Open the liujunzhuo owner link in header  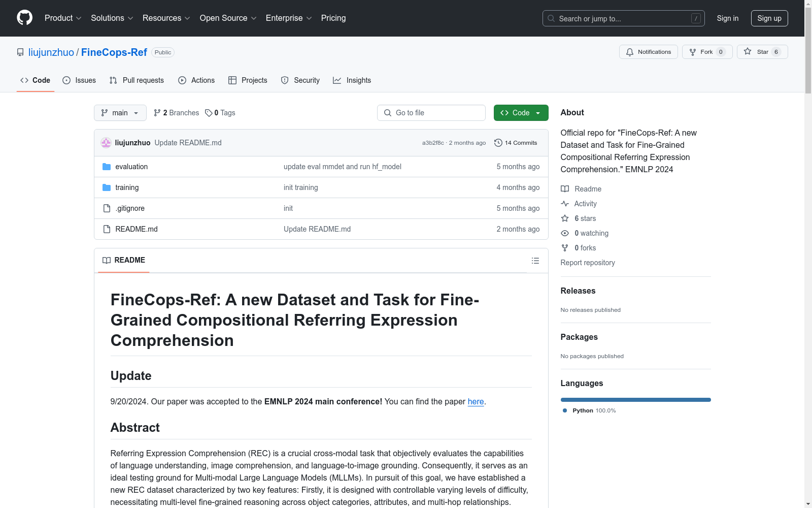[51, 52]
